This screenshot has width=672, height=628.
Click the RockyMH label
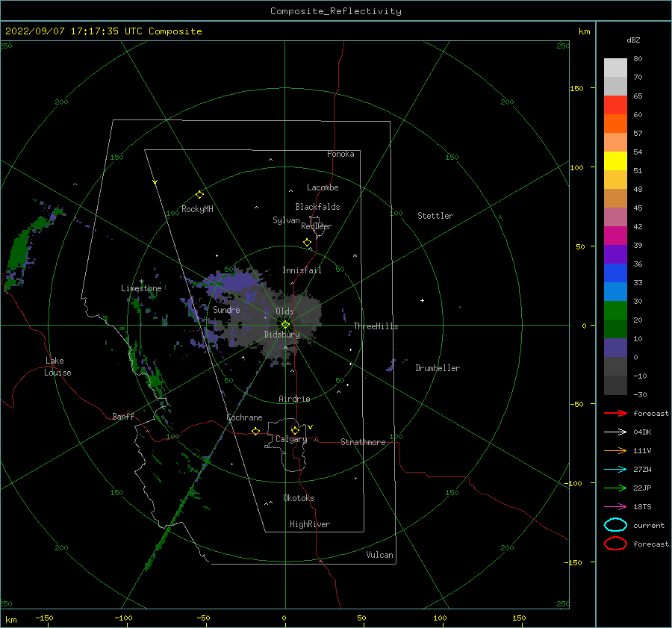(198, 209)
